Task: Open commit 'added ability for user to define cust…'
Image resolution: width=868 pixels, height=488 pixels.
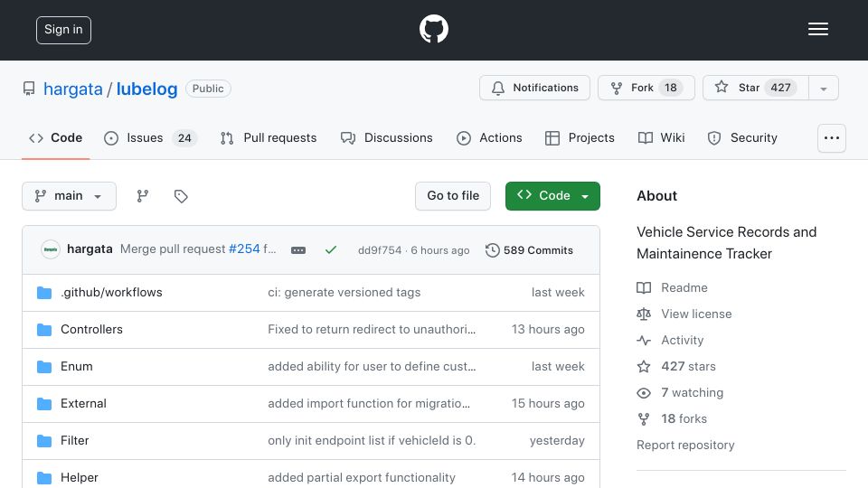Action: [372, 366]
